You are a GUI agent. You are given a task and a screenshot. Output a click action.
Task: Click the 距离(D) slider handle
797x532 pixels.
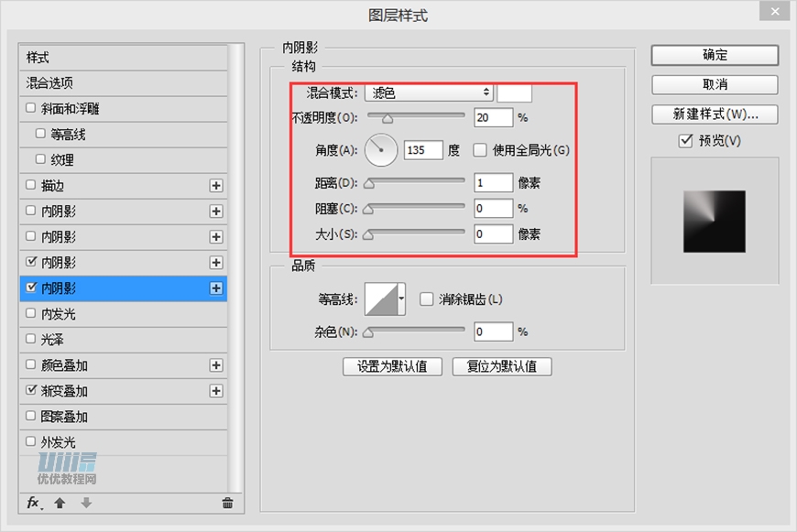coord(369,184)
